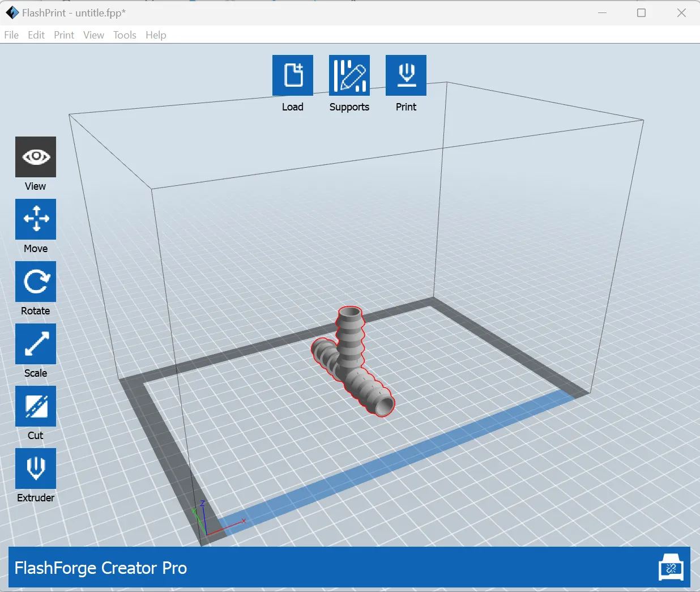Open the File menu
Viewport: 700px width, 592px height.
tap(11, 35)
